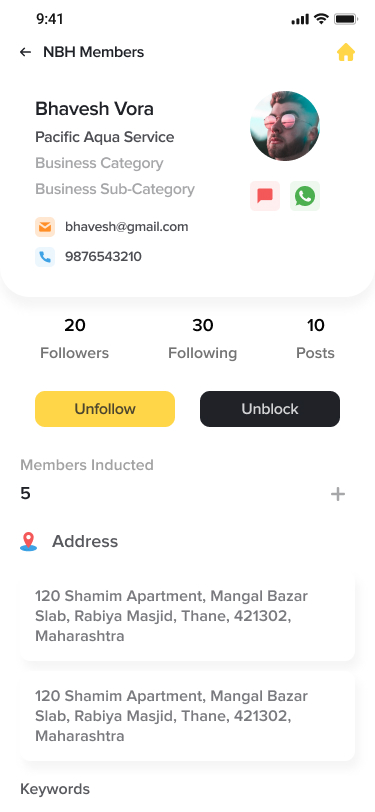Click the Unfollow button
Screen dimensions: 375x812
click(105, 409)
